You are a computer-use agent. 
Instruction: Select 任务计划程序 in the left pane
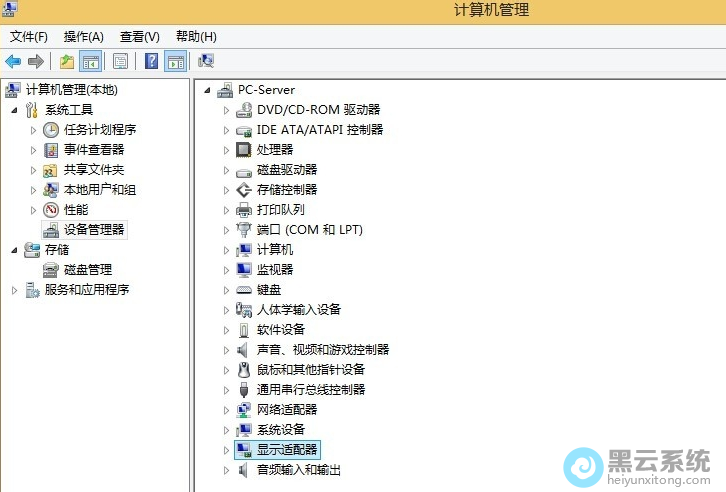(x=100, y=130)
